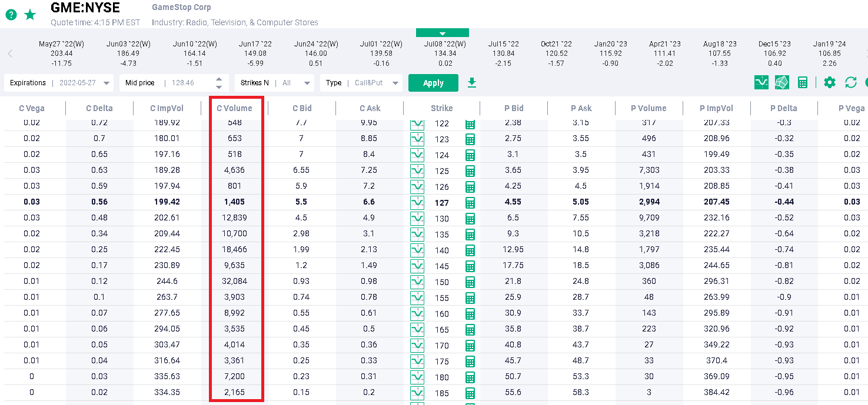Open the calculator icon for strike 185
Viewport: 868px width, 405px height.
(470, 393)
